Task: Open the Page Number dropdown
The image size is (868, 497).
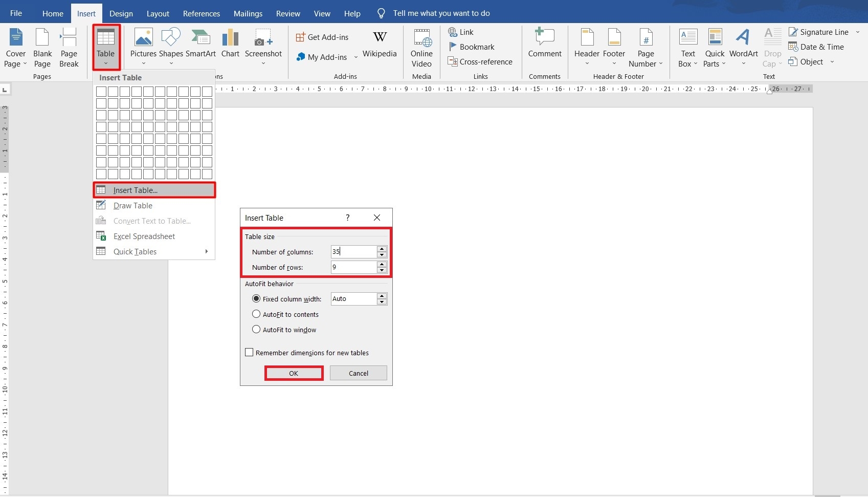Action: [646, 46]
